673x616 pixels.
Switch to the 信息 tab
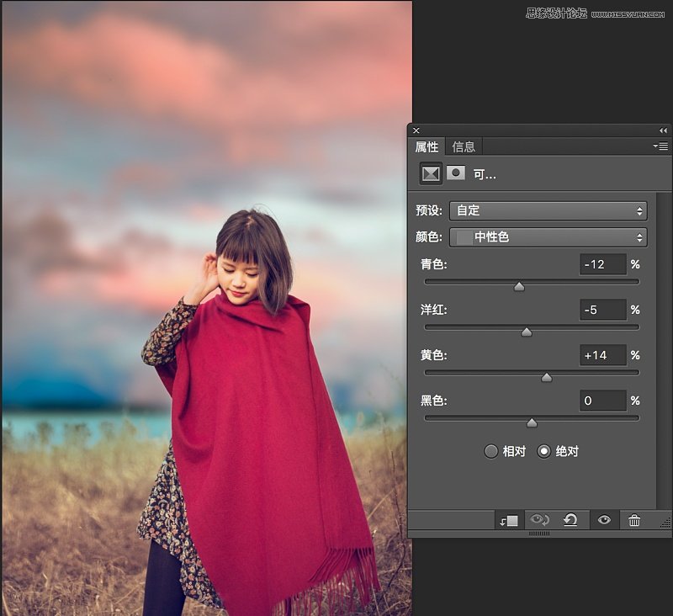pos(464,146)
